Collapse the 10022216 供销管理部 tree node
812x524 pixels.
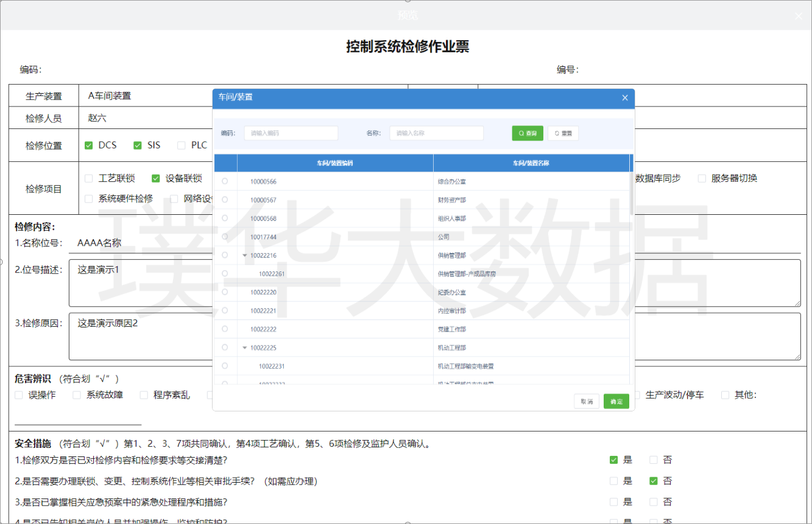pyautogui.click(x=245, y=256)
